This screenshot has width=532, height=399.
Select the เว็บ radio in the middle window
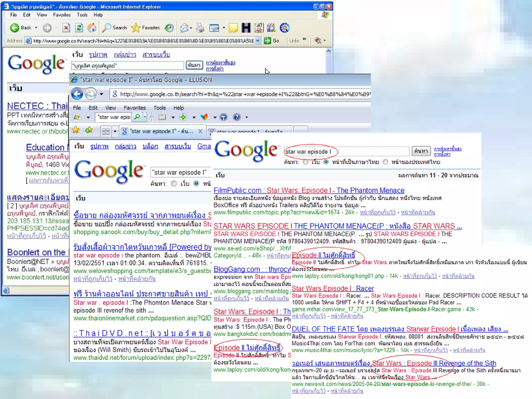pyautogui.click(x=174, y=184)
